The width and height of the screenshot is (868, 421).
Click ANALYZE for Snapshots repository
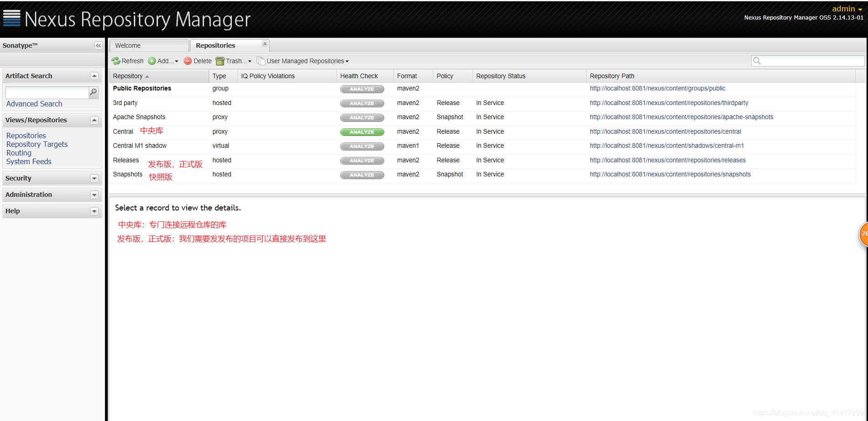coord(362,175)
